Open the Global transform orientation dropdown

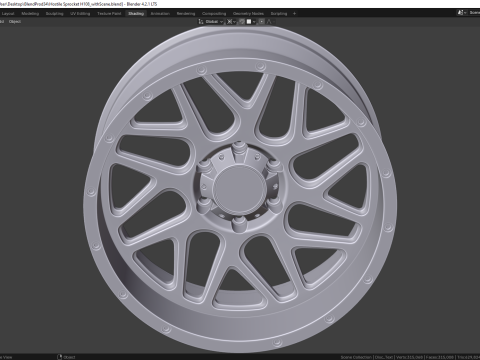(x=214, y=22)
